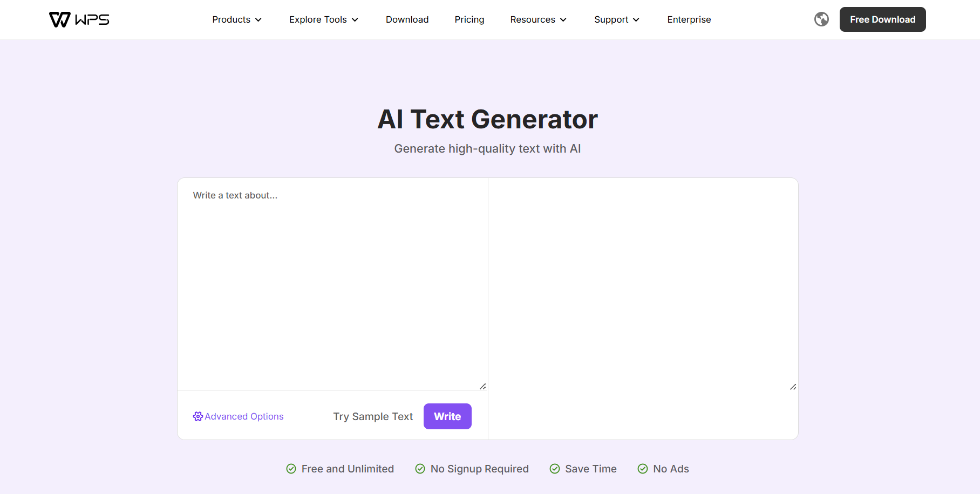Open the Resources dropdown
Screen dimensions: 980x494
pos(537,19)
